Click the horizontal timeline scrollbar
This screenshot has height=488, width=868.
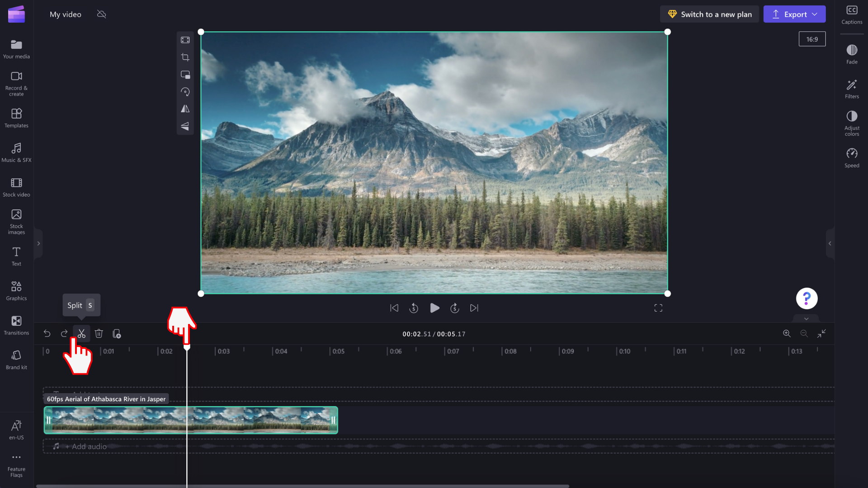302,486
